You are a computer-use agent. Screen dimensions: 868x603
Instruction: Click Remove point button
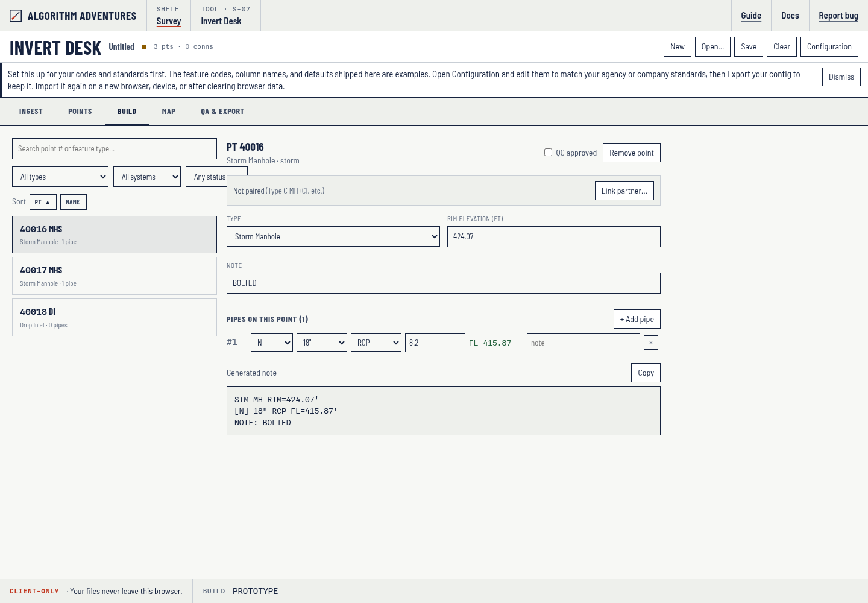(632, 153)
